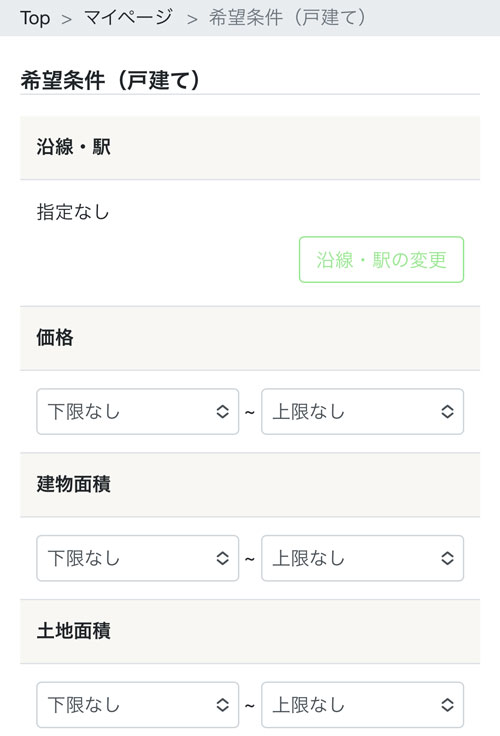Viewport: 500px width, 736px height.
Task: Open the 価格 lower limit dropdown
Action: tap(138, 412)
